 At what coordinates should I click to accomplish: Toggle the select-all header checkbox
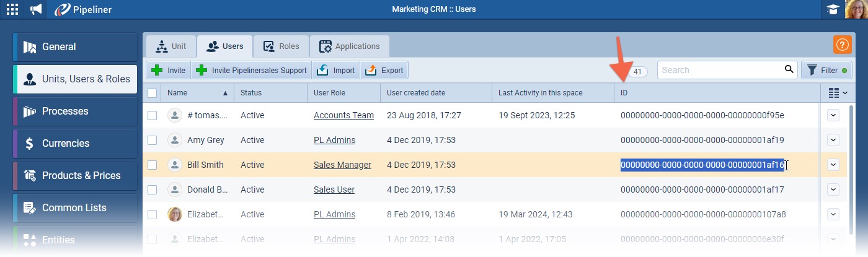click(x=153, y=93)
